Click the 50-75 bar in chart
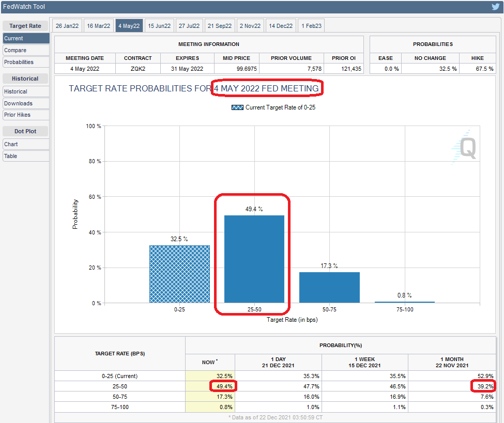This screenshot has height=423, width=504. 329,288
